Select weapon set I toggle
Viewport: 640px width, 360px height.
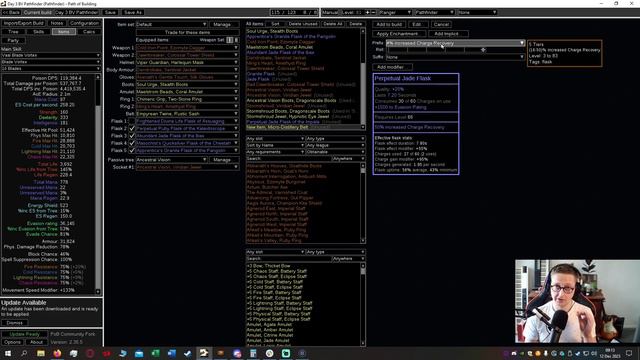(230, 40)
